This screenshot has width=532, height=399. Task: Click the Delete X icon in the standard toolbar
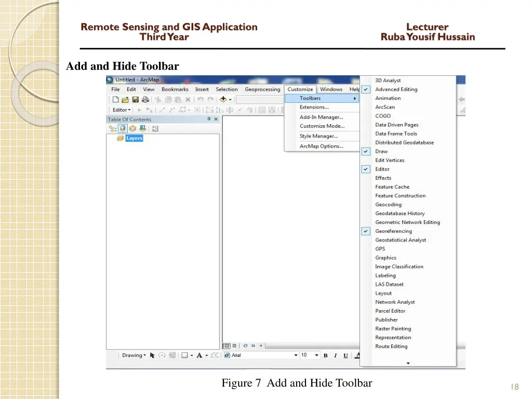click(x=188, y=99)
